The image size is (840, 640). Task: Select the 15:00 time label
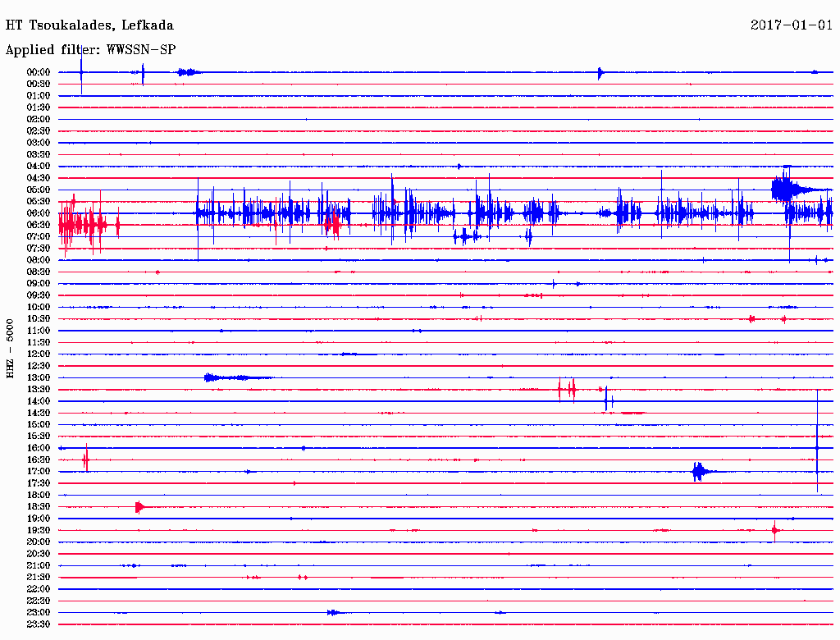(x=38, y=425)
